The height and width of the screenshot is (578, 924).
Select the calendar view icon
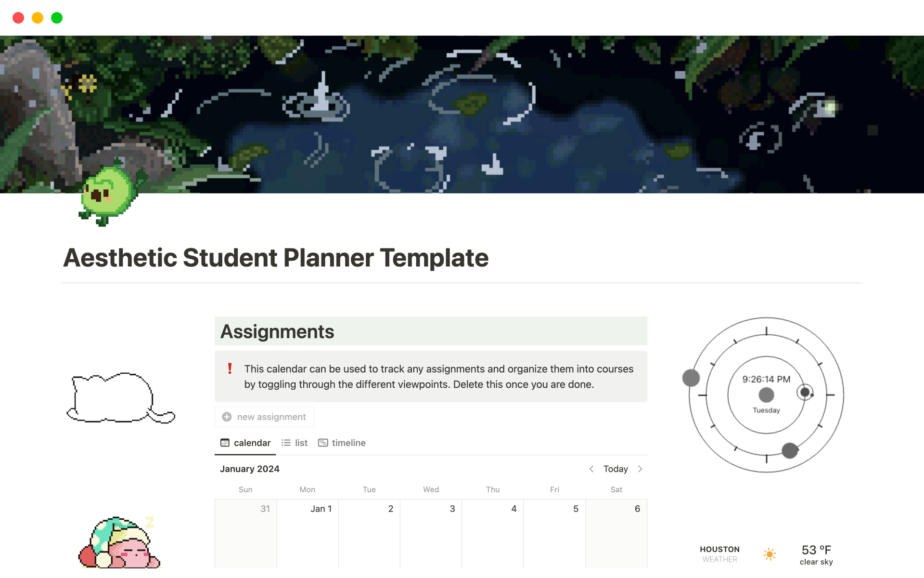(x=224, y=443)
